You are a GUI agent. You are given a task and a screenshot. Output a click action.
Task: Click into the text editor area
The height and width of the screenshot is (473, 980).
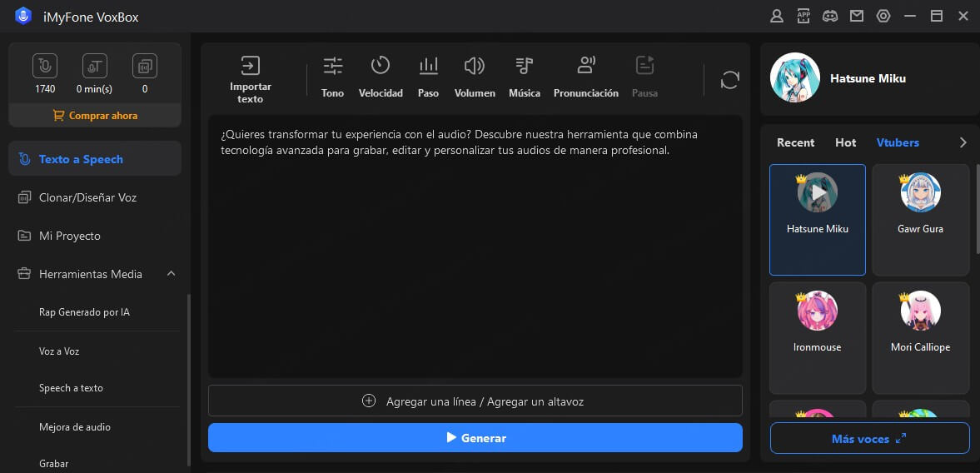[x=475, y=246]
